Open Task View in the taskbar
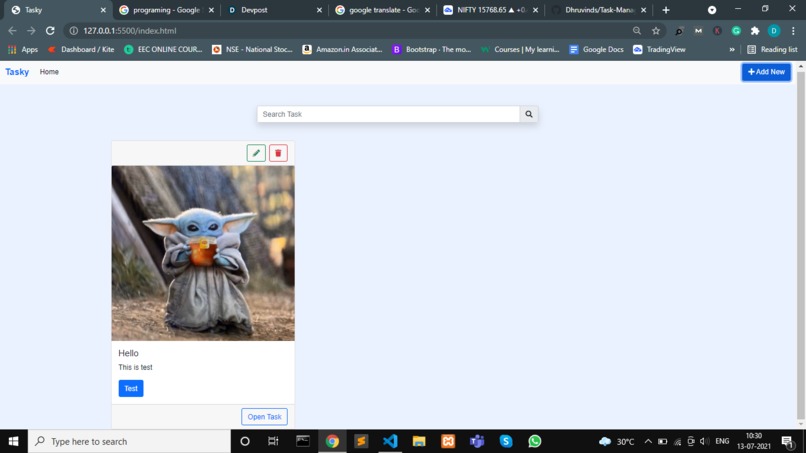 click(x=273, y=441)
